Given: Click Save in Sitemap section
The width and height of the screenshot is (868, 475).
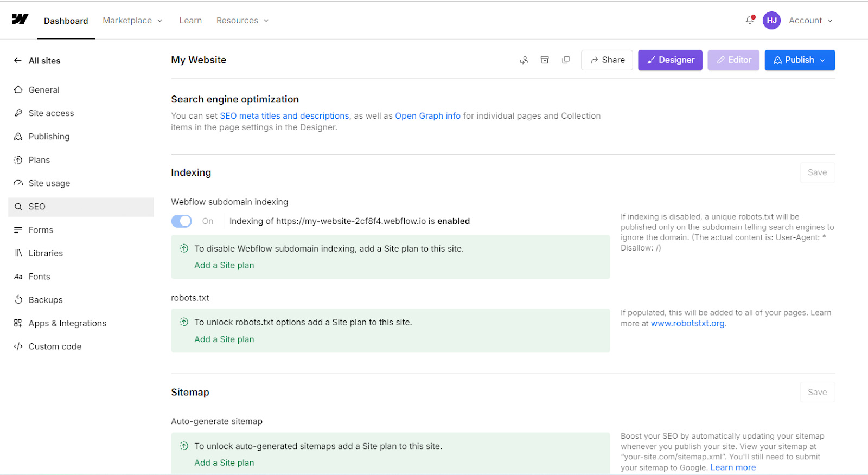Looking at the screenshot, I should pos(817,392).
